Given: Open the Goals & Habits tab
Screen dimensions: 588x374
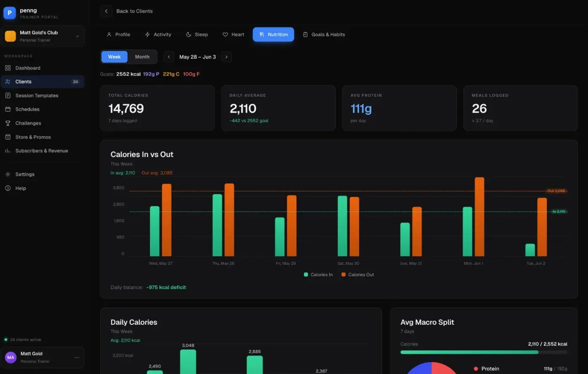Looking at the screenshot, I should pyautogui.click(x=324, y=34).
